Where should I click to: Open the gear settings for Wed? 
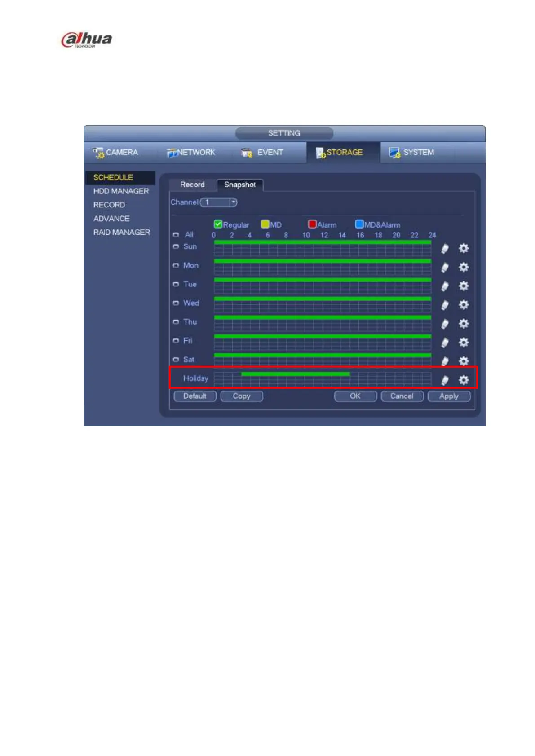464,305
